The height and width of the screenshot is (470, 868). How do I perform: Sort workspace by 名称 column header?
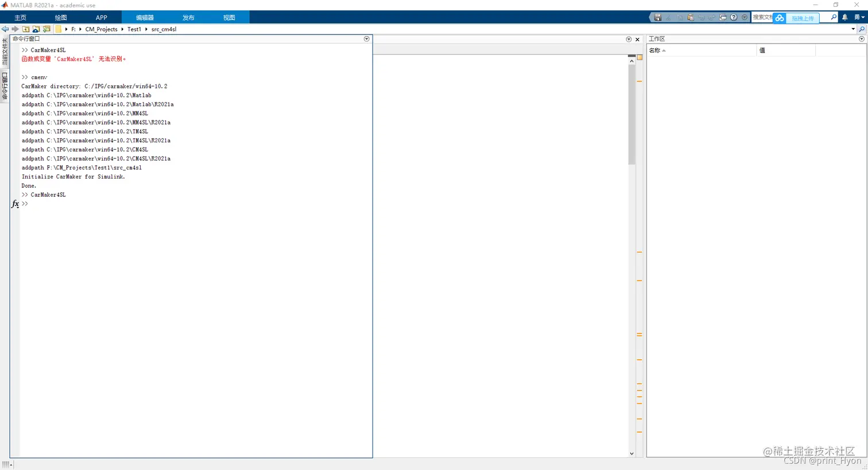point(702,51)
